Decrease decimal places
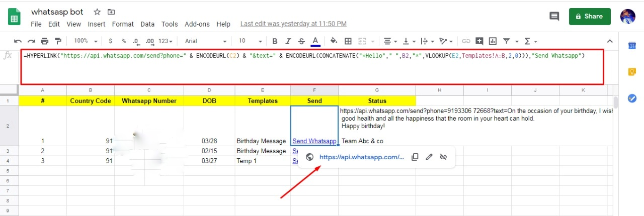 [136, 41]
